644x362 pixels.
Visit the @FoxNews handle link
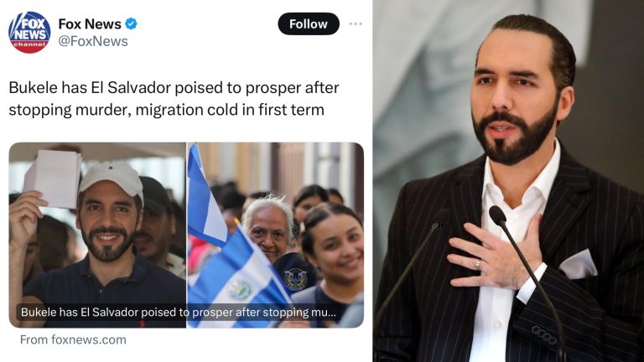pos(93,41)
